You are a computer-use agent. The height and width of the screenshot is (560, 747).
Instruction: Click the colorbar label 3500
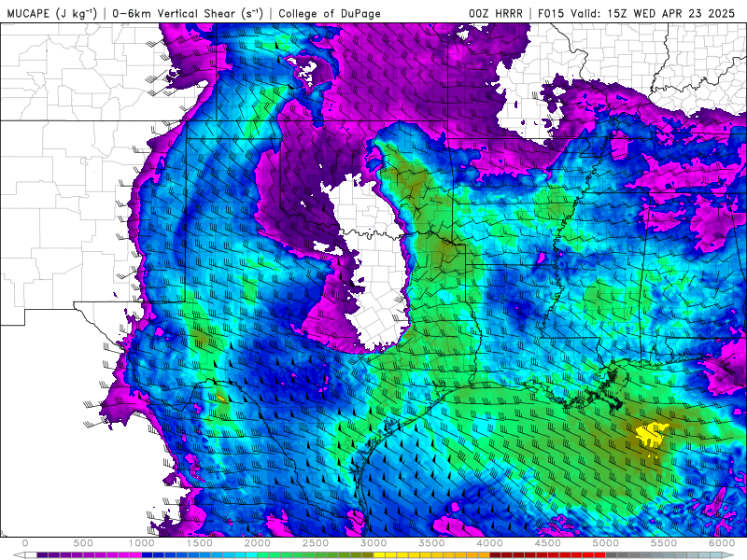click(x=432, y=543)
